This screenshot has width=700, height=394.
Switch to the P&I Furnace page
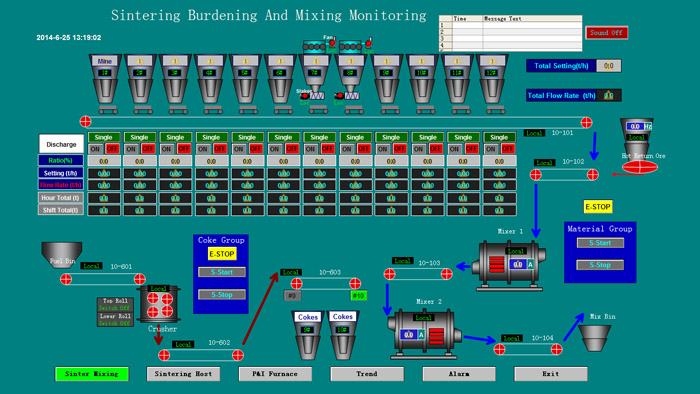point(275,374)
